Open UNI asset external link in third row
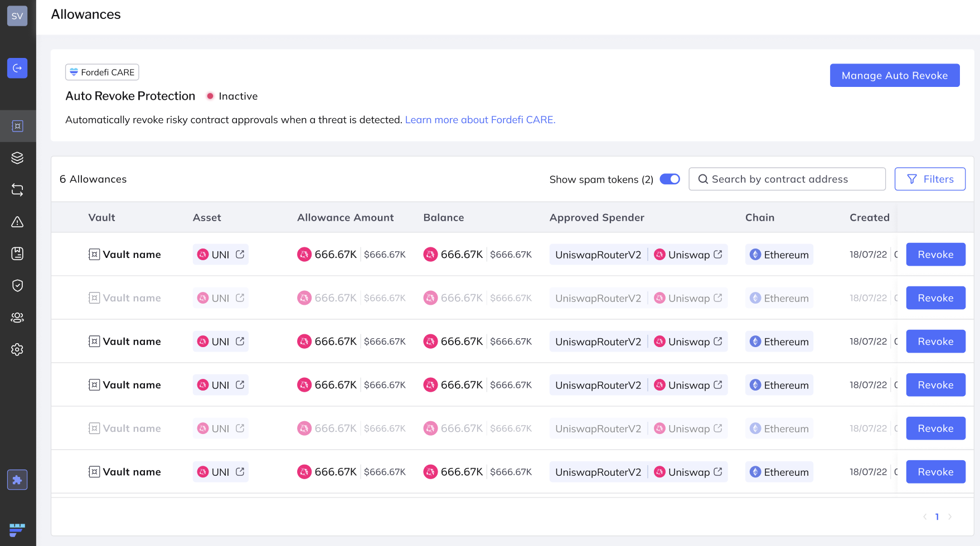Viewport: 980px width, 546px height. [240, 341]
